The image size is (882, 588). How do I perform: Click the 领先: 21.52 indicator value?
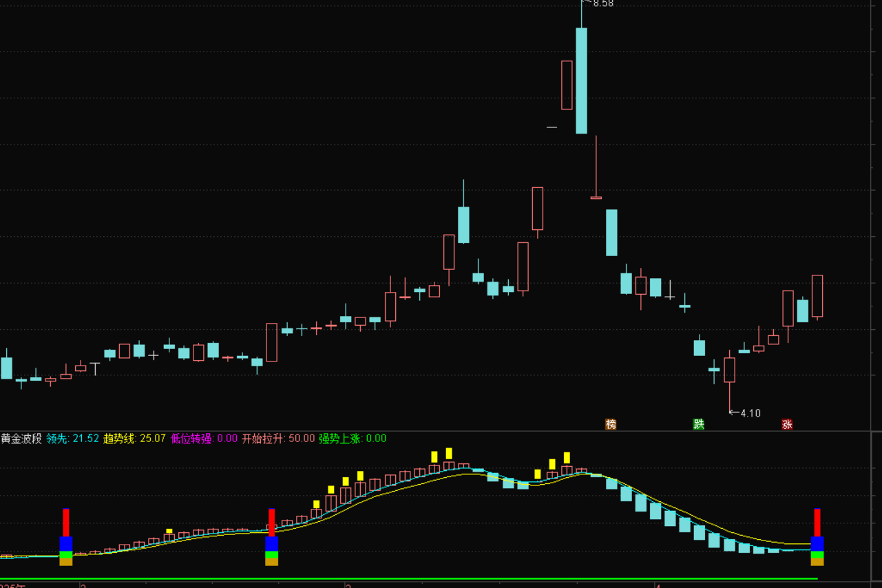tap(73, 439)
